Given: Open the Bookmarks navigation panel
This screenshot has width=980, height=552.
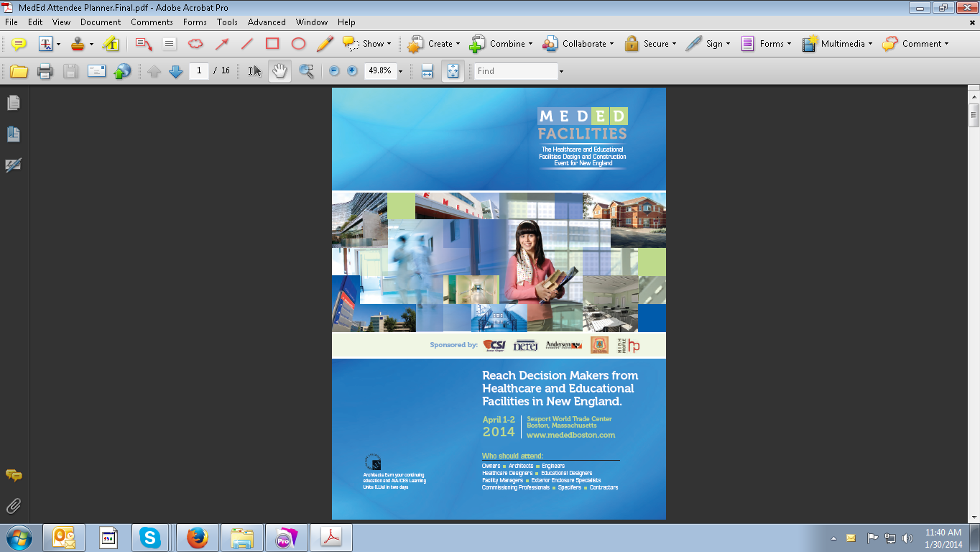Looking at the screenshot, I should 14,134.
